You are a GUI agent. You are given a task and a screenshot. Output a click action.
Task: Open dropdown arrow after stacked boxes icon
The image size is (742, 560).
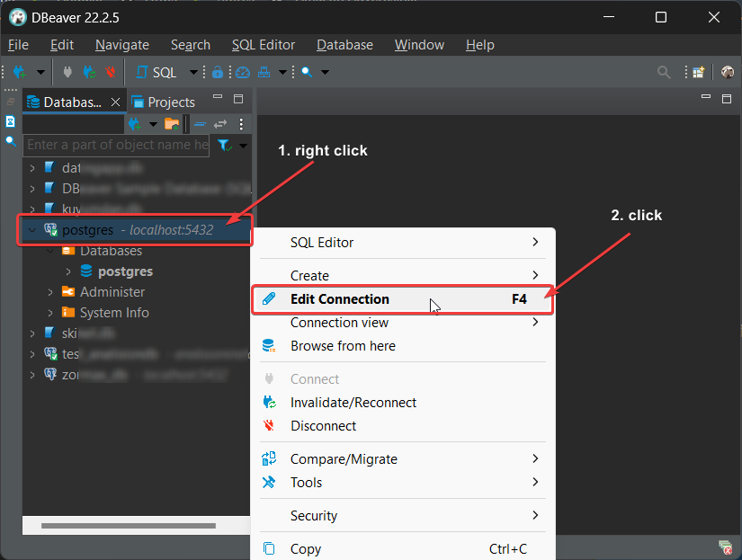[282, 73]
